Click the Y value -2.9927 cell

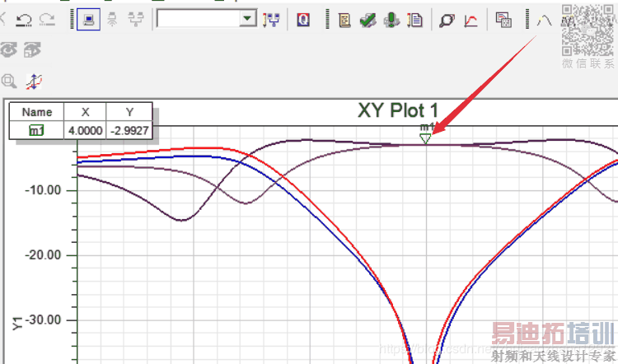[x=129, y=130]
